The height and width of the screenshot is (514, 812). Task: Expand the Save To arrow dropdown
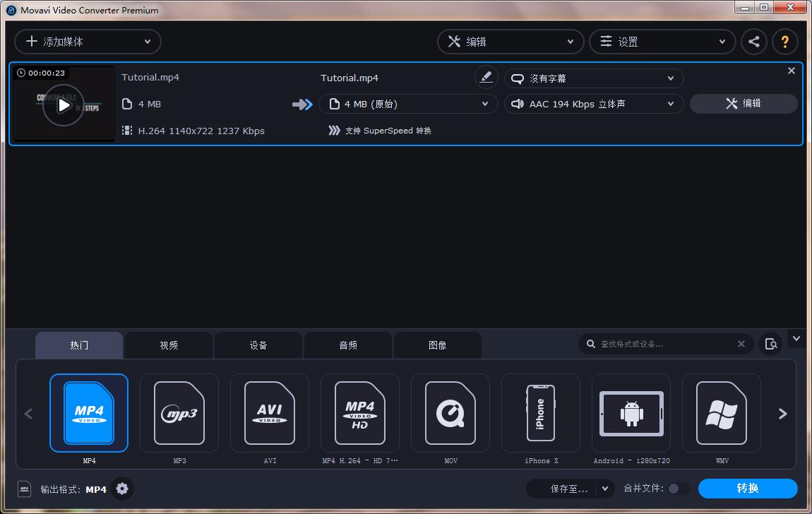[x=605, y=489]
